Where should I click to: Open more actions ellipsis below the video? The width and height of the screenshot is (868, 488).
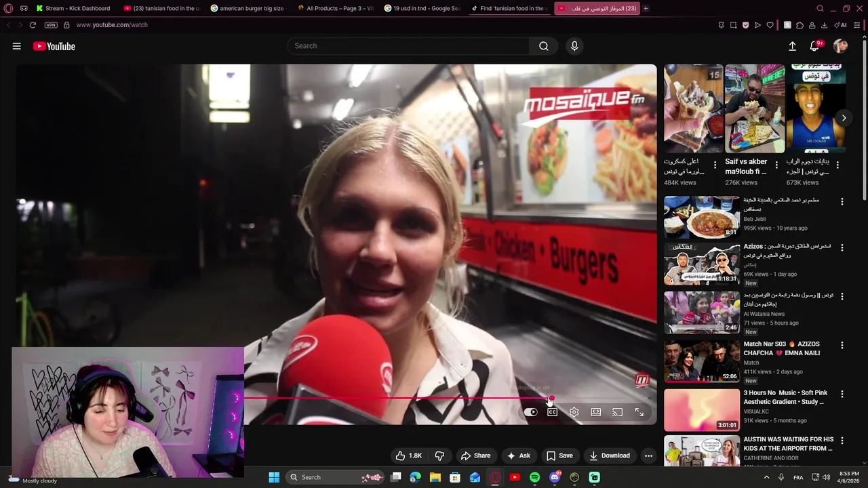(x=649, y=455)
